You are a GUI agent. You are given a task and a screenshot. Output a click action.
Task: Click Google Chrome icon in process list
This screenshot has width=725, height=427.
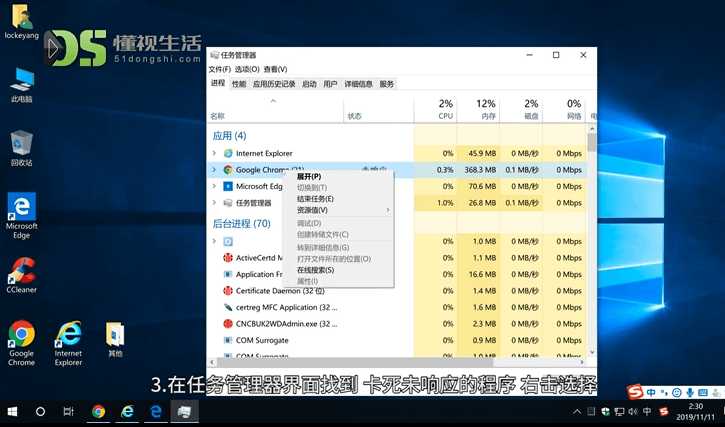pos(228,170)
